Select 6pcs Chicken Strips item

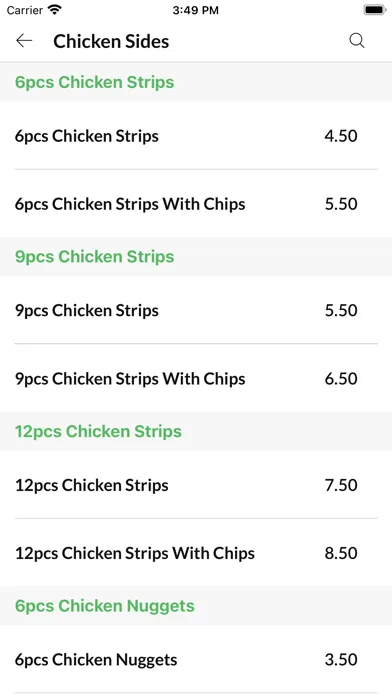(196, 136)
